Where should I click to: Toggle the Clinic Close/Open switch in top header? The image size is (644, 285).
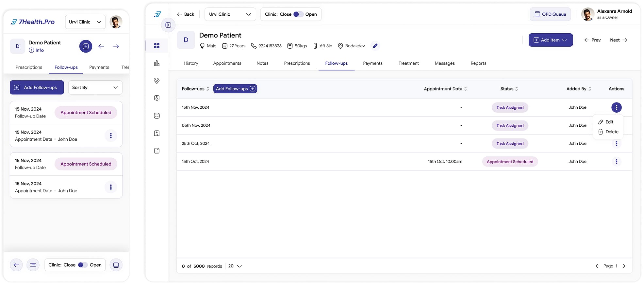click(298, 14)
